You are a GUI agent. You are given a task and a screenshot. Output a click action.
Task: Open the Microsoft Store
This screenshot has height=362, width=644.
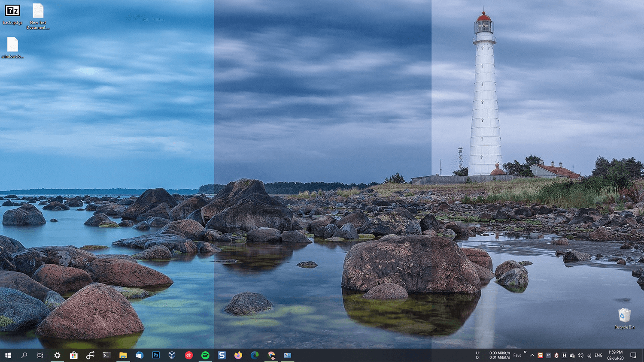pyautogui.click(x=73, y=355)
